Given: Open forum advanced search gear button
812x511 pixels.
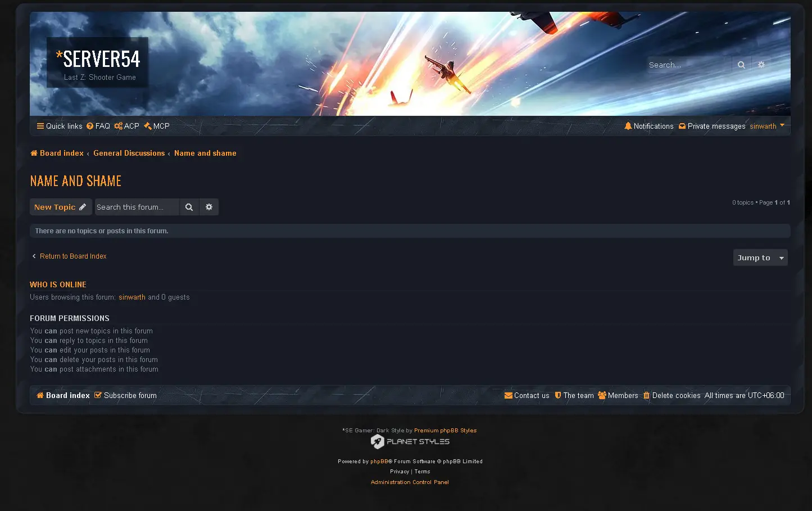Looking at the screenshot, I should pos(209,207).
